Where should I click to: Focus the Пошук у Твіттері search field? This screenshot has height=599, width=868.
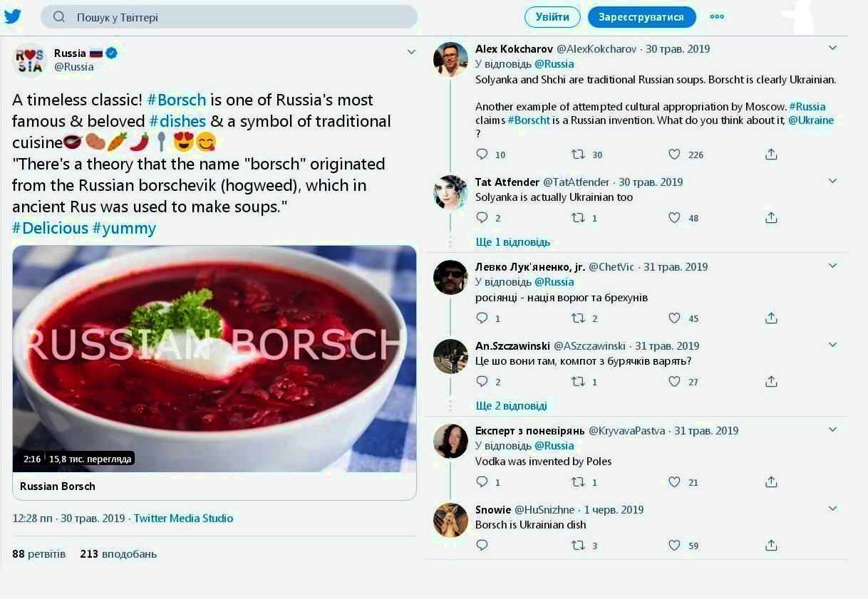coord(229,17)
